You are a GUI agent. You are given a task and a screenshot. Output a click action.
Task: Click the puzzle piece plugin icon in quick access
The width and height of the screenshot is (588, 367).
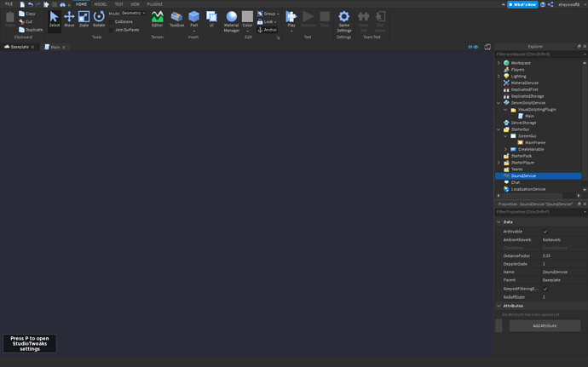click(x=46, y=4)
